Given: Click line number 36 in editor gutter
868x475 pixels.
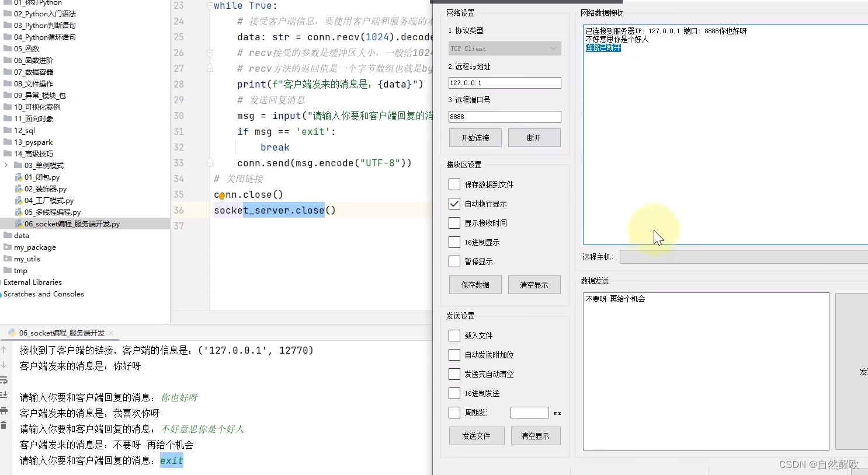Looking at the screenshot, I should pos(179,210).
